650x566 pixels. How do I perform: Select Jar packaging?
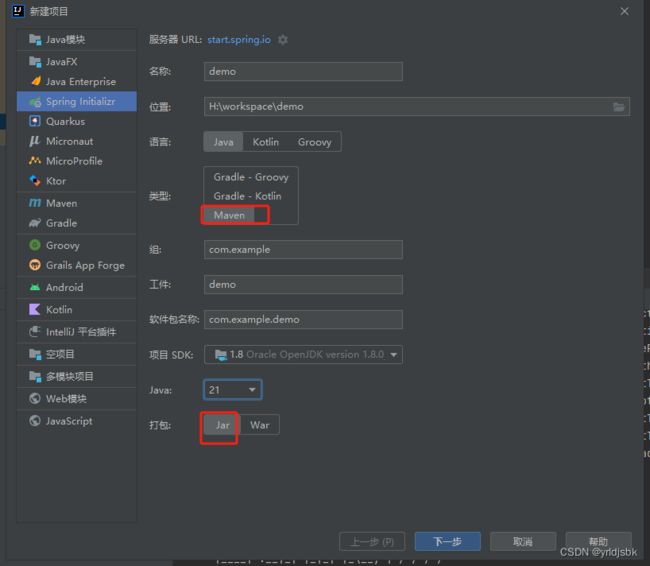(222, 425)
